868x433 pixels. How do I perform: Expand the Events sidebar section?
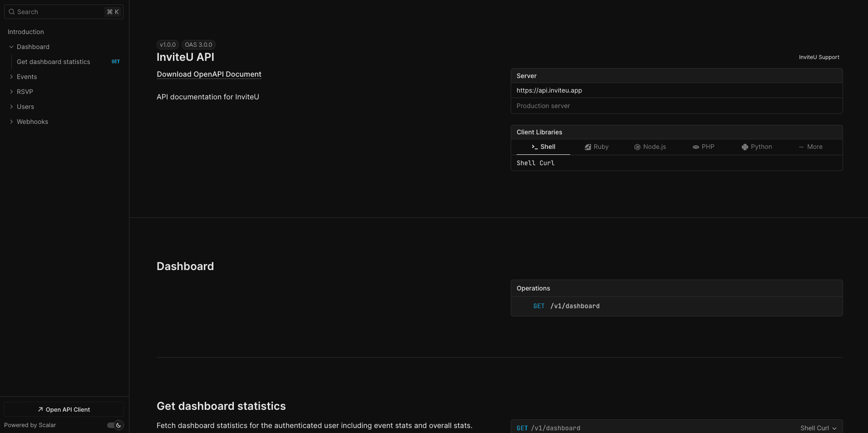[11, 77]
